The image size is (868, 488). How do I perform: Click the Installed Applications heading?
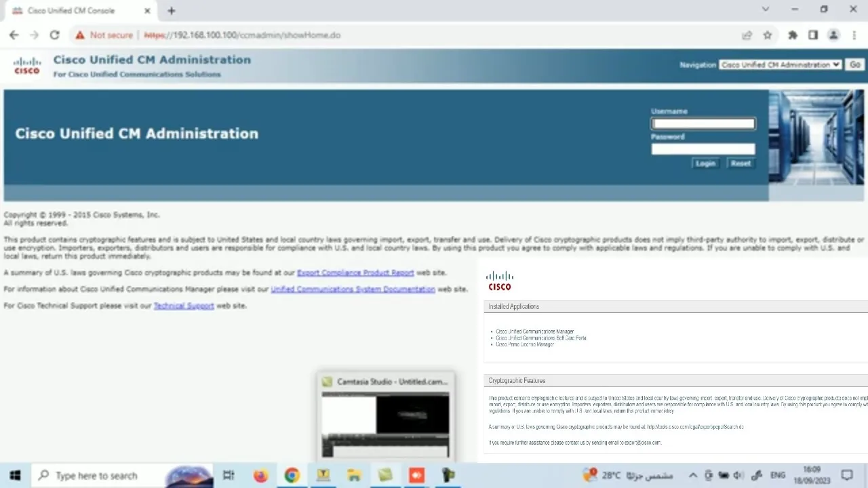click(514, 306)
